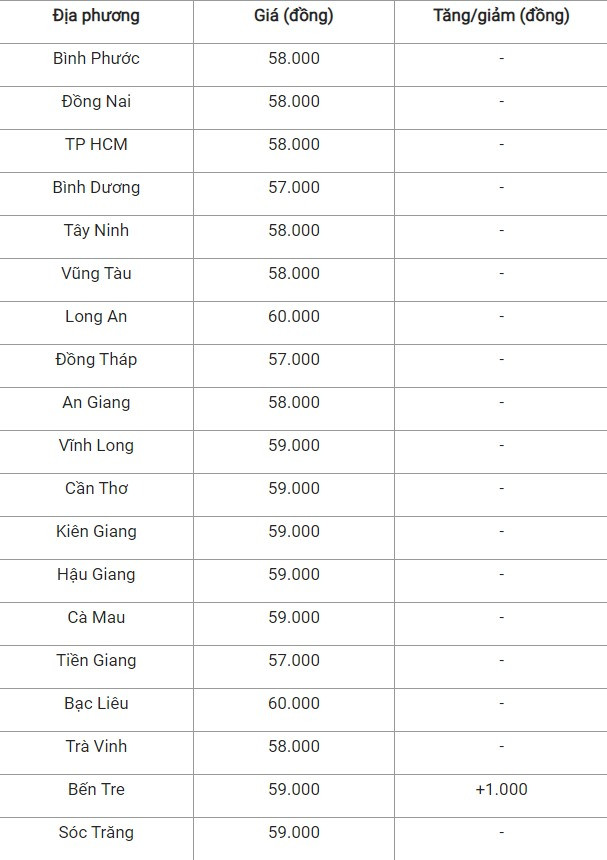This screenshot has width=607, height=860.
Task: Click Bạc Liêu price 60.000
Action: coord(294,703)
